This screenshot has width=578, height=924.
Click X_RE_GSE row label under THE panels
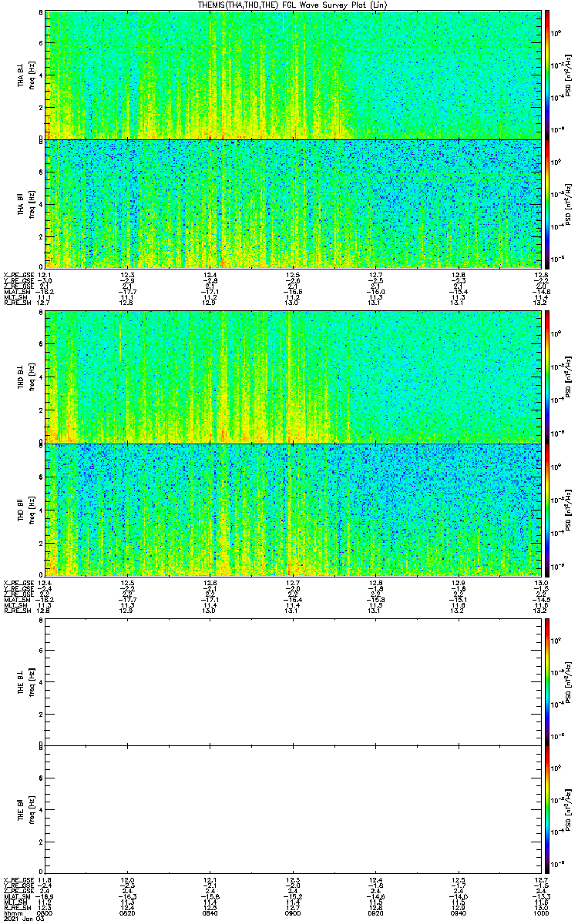tap(19, 879)
